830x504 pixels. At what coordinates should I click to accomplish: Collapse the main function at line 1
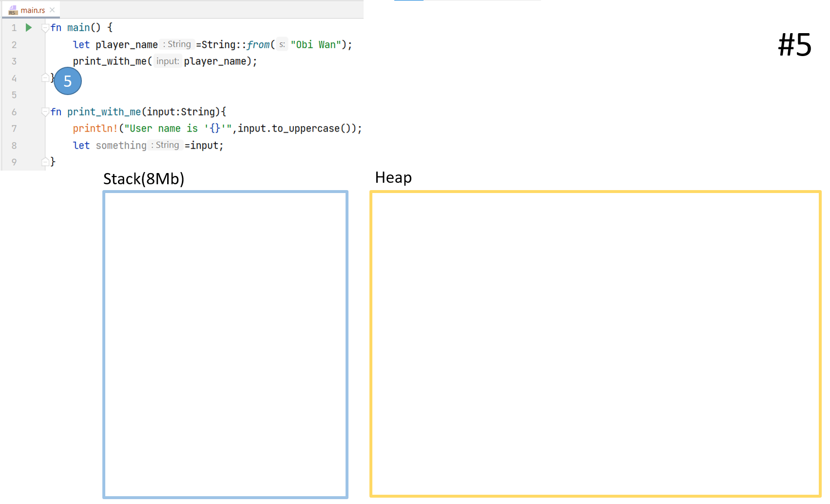45,28
